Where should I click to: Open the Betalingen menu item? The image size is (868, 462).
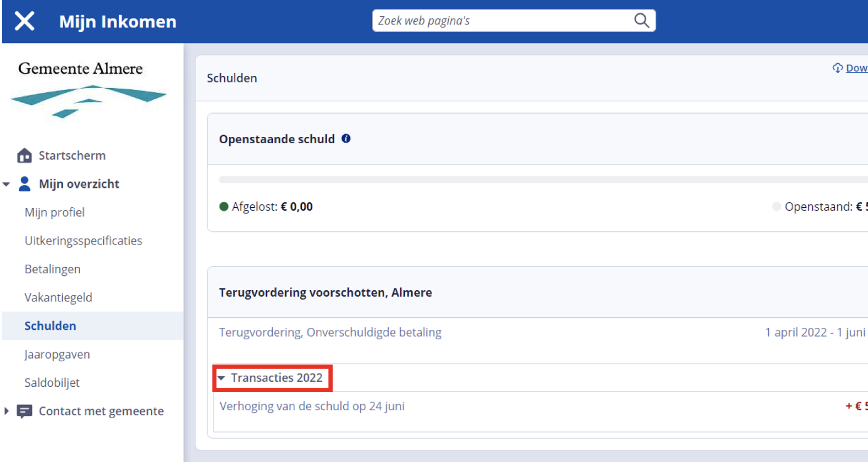point(53,269)
